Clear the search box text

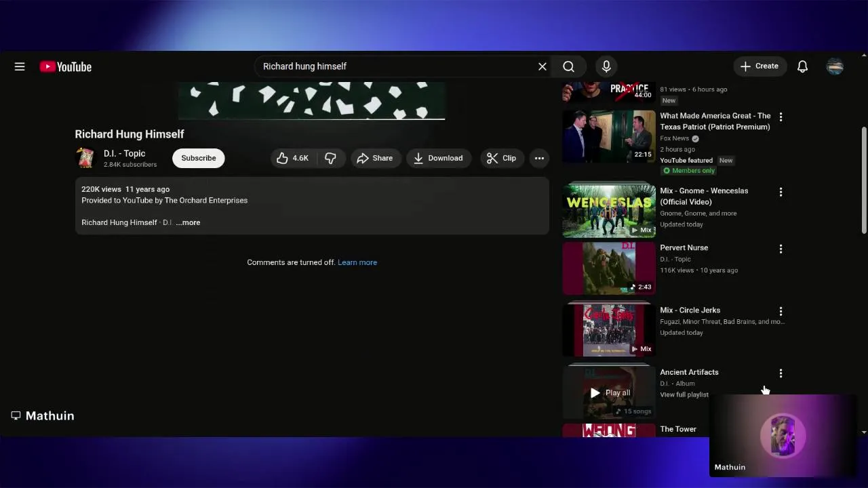tap(542, 66)
